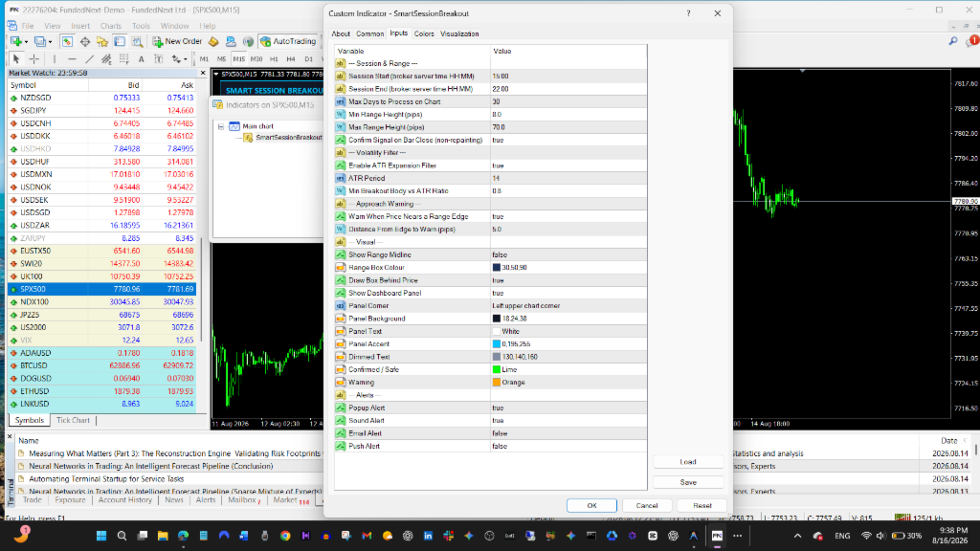Image resolution: width=980 pixels, height=551 pixels.
Task: Pick the Trendline drawing tool
Action: pos(89,59)
